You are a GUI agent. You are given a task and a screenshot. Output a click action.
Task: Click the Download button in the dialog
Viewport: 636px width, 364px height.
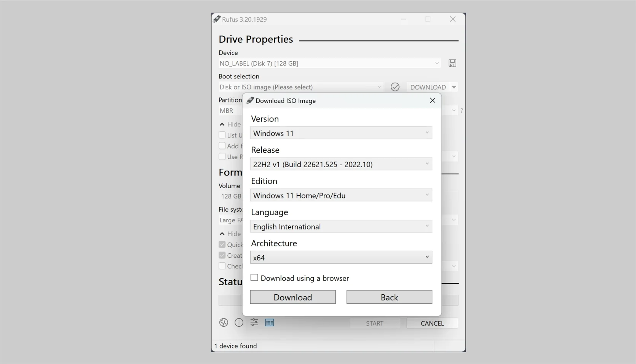click(x=293, y=297)
